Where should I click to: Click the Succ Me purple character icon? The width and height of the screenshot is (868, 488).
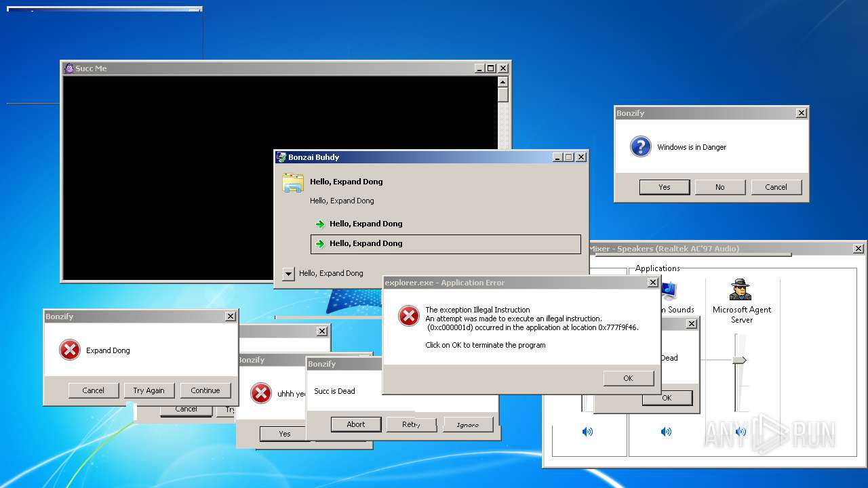coord(68,68)
